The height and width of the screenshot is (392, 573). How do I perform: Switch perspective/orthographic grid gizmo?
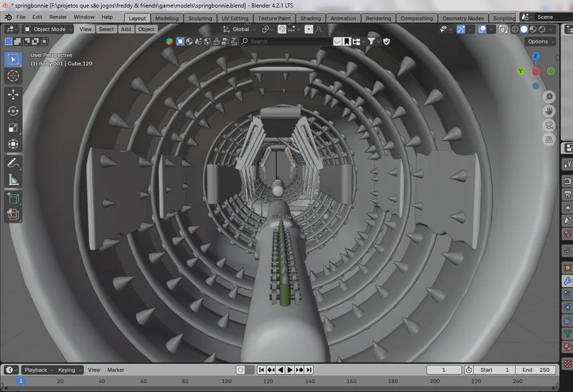click(549, 139)
